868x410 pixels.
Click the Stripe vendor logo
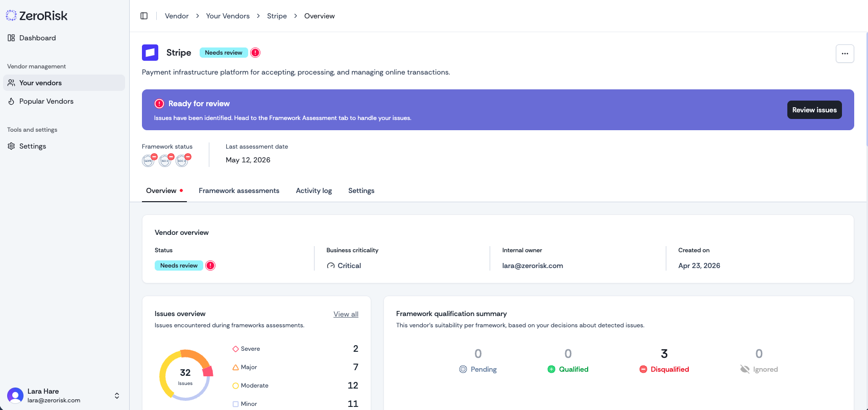pos(150,53)
